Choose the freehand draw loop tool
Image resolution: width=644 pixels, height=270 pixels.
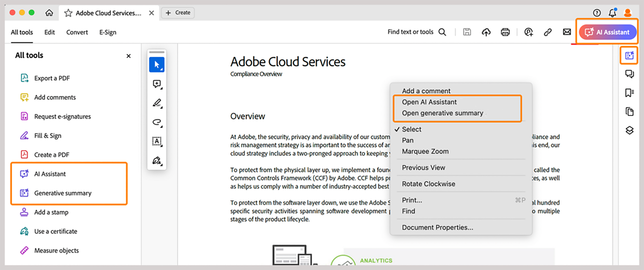[156, 122]
